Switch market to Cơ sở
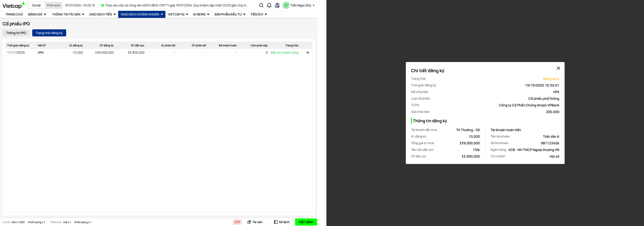644x226 pixels. pyautogui.click(x=36, y=5)
